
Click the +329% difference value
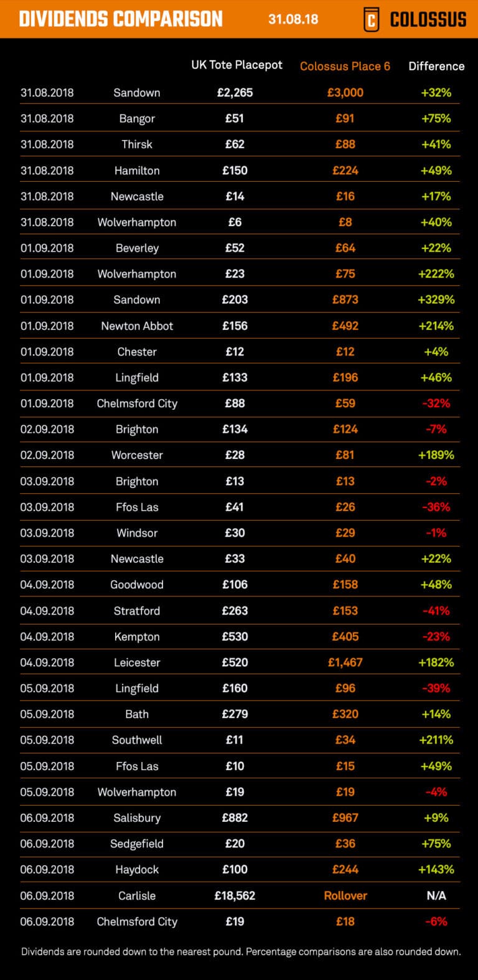pyautogui.click(x=436, y=299)
